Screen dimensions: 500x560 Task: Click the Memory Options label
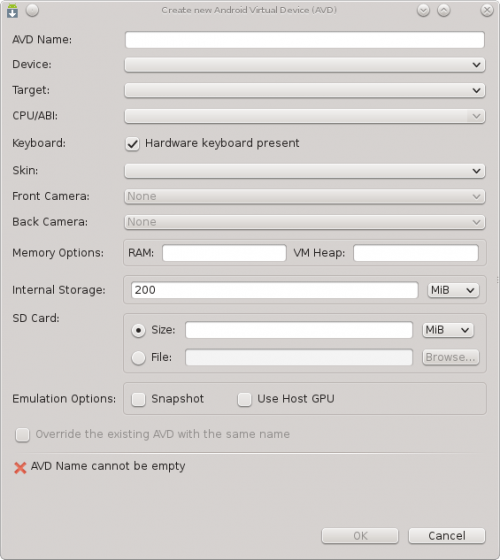click(58, 253)
